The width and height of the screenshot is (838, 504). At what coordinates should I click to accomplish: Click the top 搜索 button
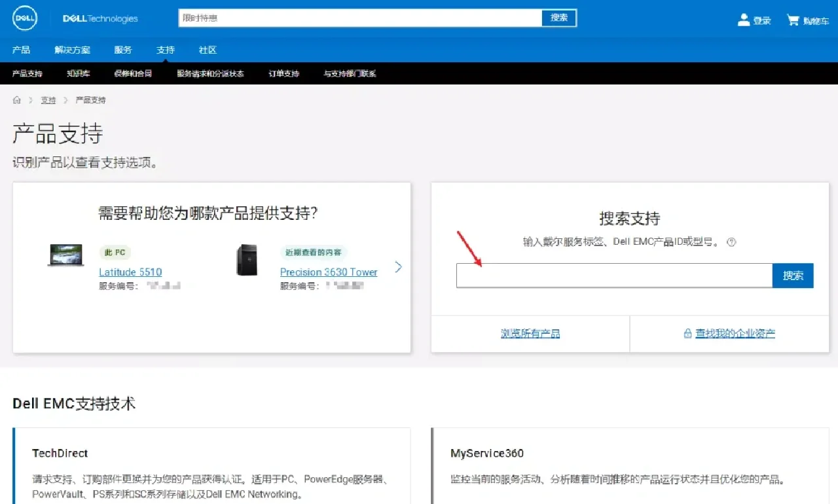(559, 18)
